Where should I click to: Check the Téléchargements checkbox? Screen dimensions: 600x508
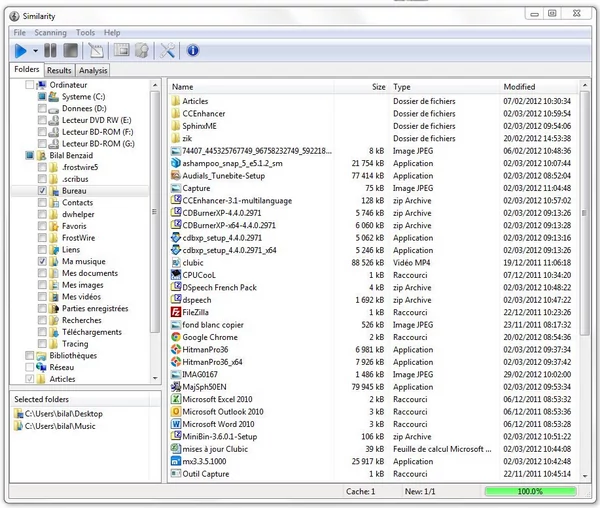[42, 332]
